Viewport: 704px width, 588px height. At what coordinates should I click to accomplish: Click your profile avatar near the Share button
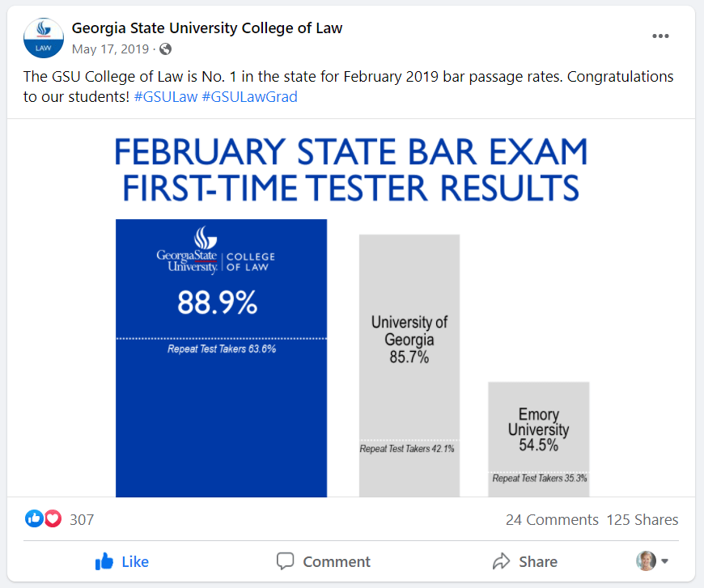point(645,561)
